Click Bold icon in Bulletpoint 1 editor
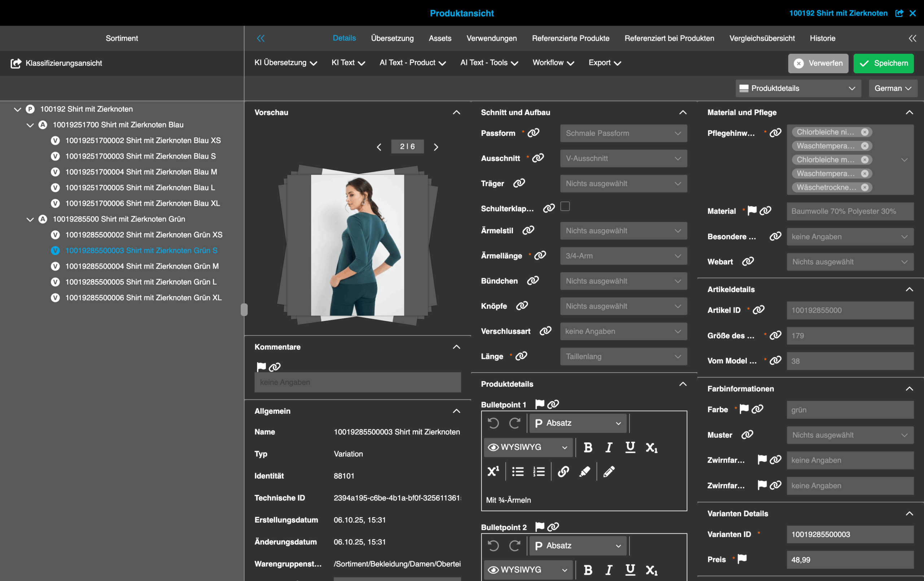 [588, 447]
